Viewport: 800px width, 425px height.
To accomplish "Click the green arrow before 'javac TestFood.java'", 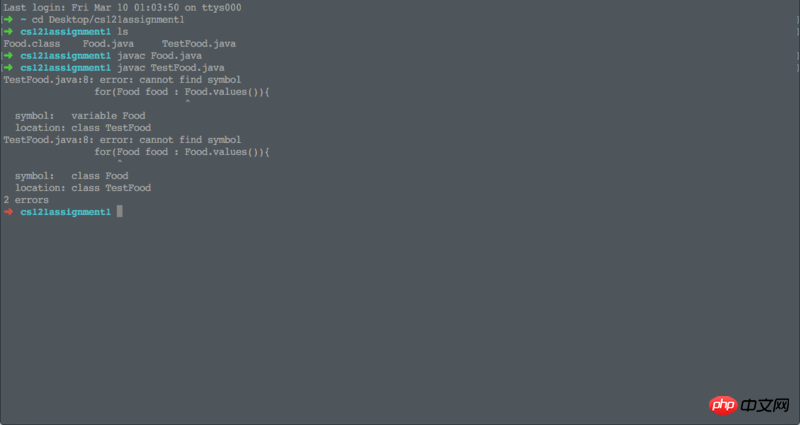I will (x=9, y=68).
